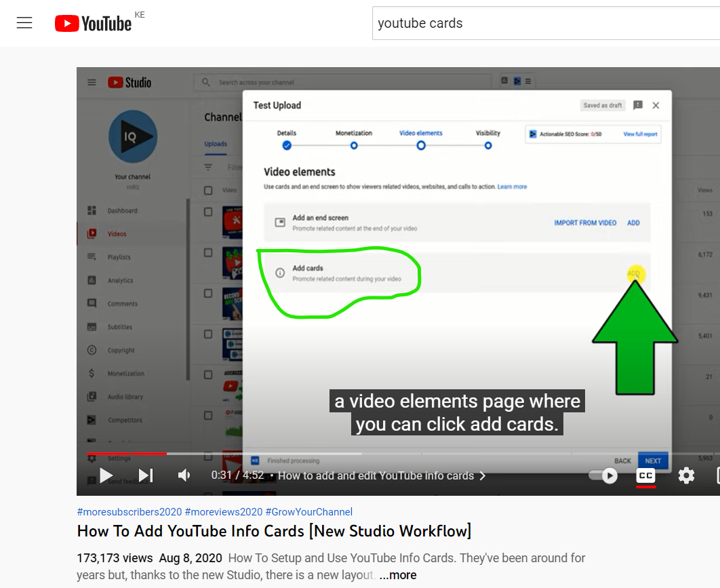Open Dashboard in the Studio sidebar
Screen dimensions: 720x588
point(122,210)
